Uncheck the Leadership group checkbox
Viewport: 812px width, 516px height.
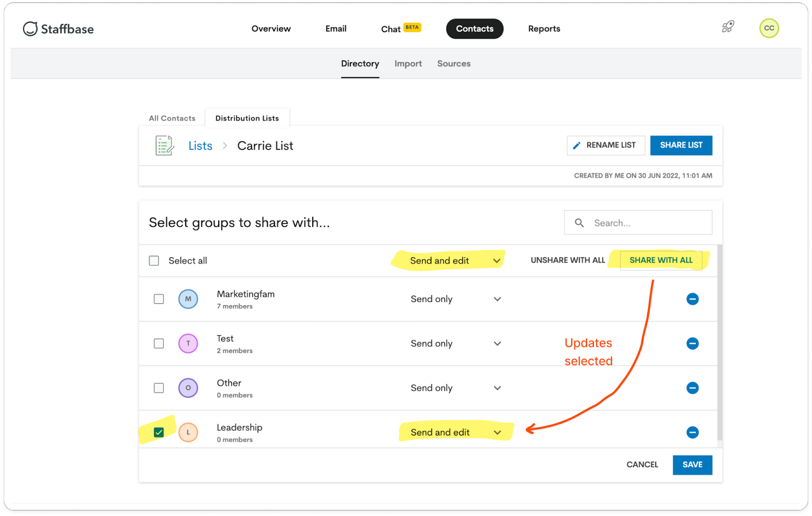(x=159, y=432)
